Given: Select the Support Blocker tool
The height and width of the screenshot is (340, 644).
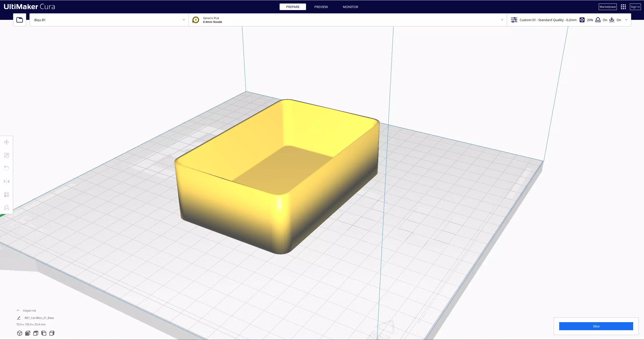Looking at the screenshot, I should [7, 208].
